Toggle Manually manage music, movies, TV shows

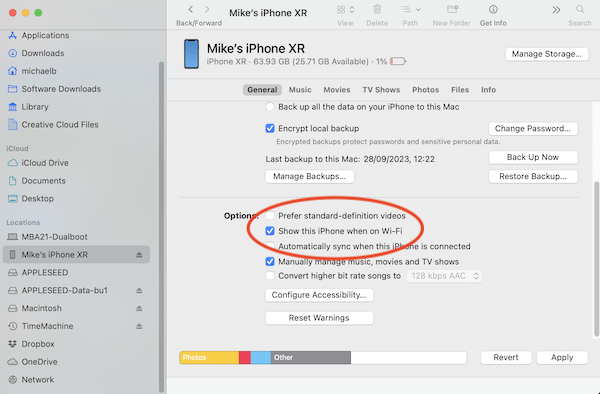coord(270,262)
